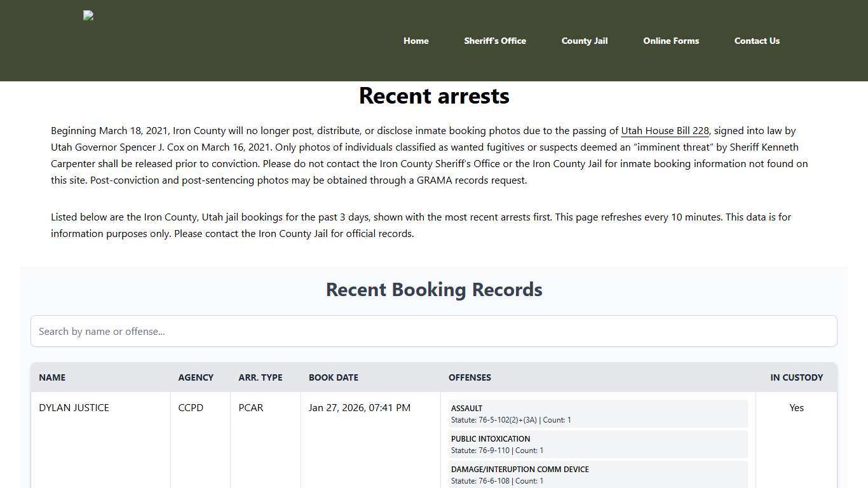Visit the Online Forms page

coord(671,41)
